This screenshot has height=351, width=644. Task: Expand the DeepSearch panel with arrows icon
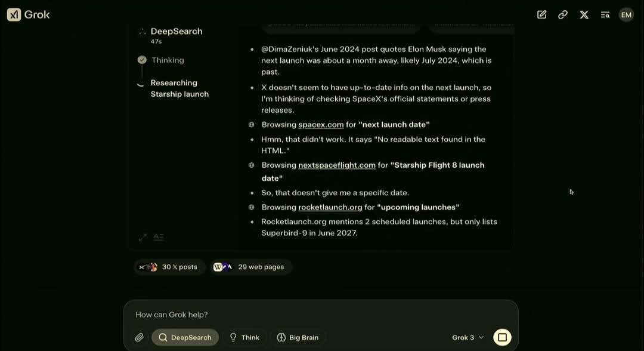pyautogui.click(x=143, y=238)
